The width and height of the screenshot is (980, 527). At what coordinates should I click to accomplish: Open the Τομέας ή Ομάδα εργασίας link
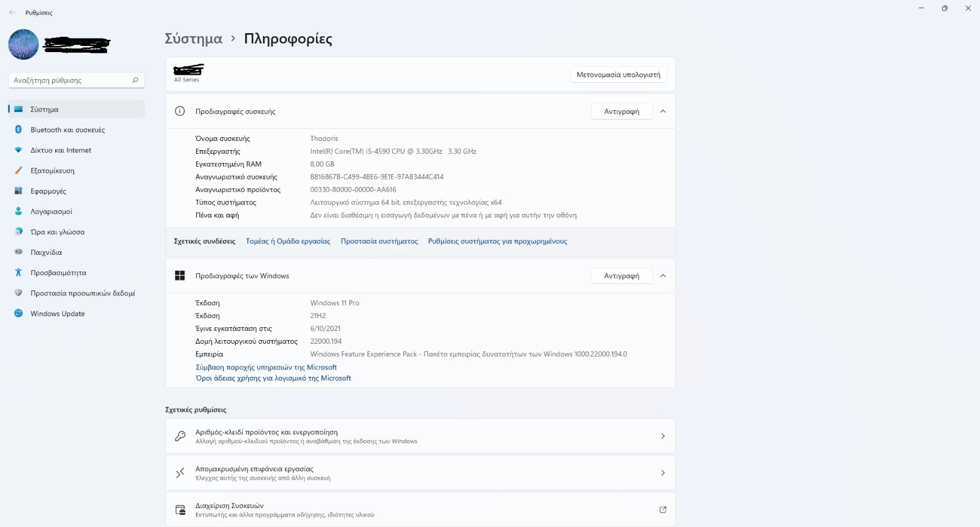tap(288, 241)
